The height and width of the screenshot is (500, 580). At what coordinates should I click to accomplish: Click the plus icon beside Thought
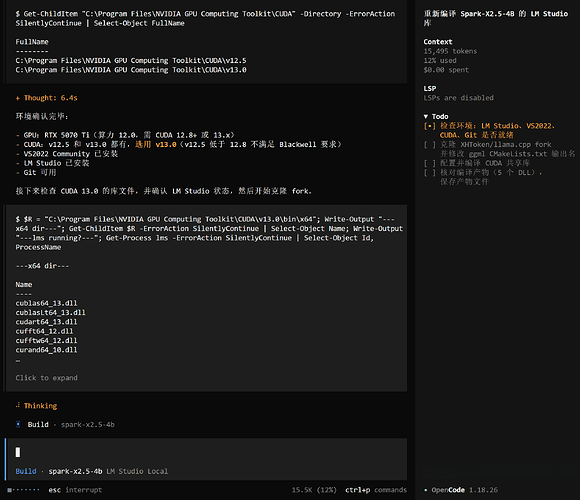point(17,98)
